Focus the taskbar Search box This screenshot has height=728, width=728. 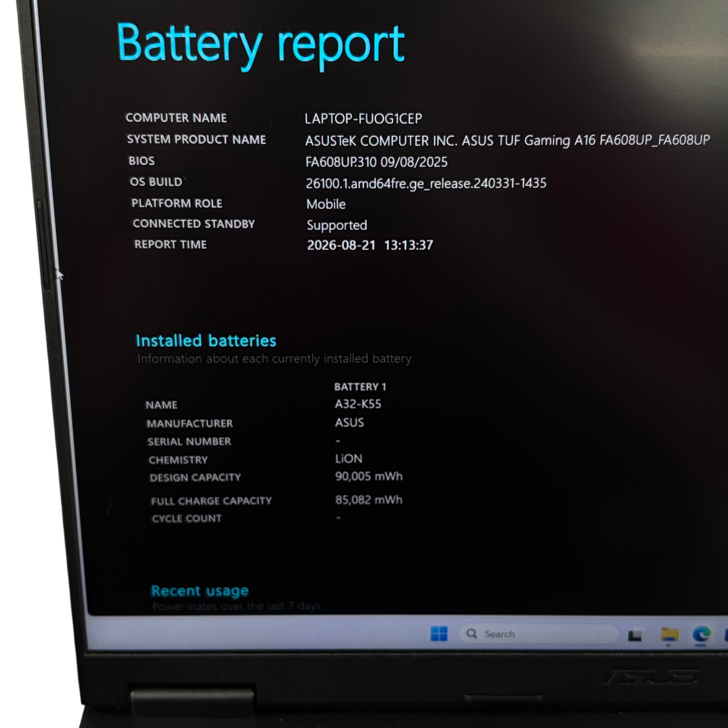click(538, 634)
